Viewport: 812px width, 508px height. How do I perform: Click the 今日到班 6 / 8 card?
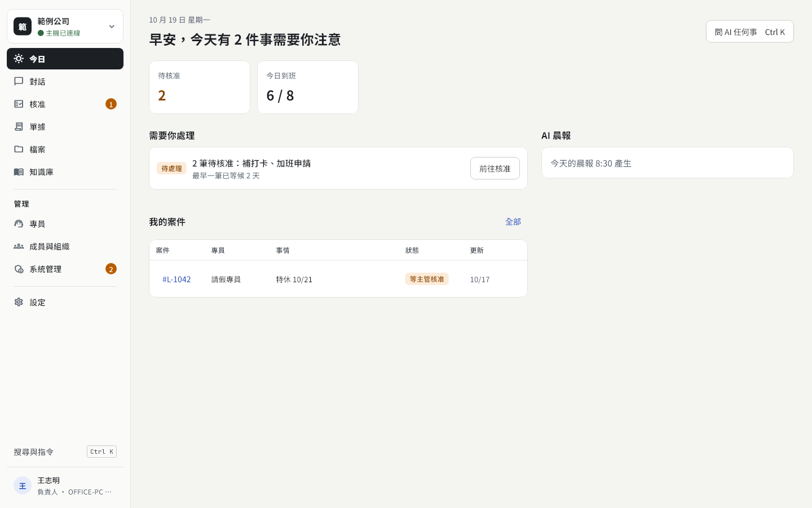click(x=308, y=87)
